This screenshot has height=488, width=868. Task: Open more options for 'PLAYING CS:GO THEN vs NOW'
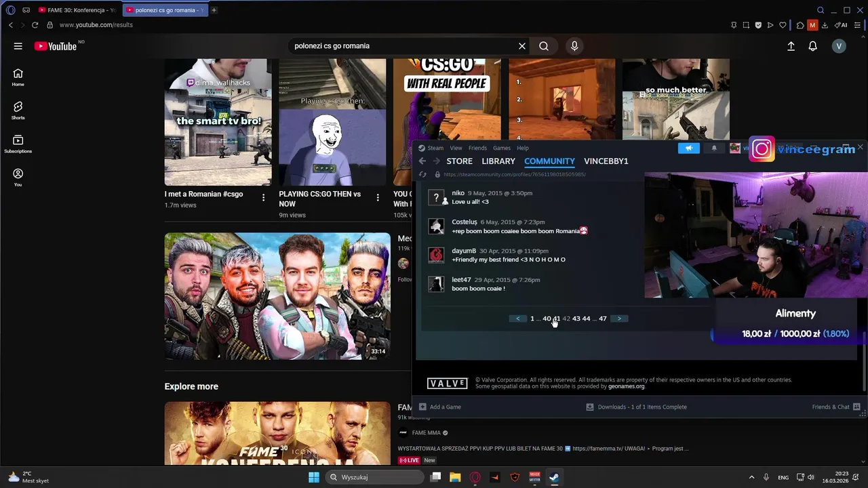tap(378, 197)
